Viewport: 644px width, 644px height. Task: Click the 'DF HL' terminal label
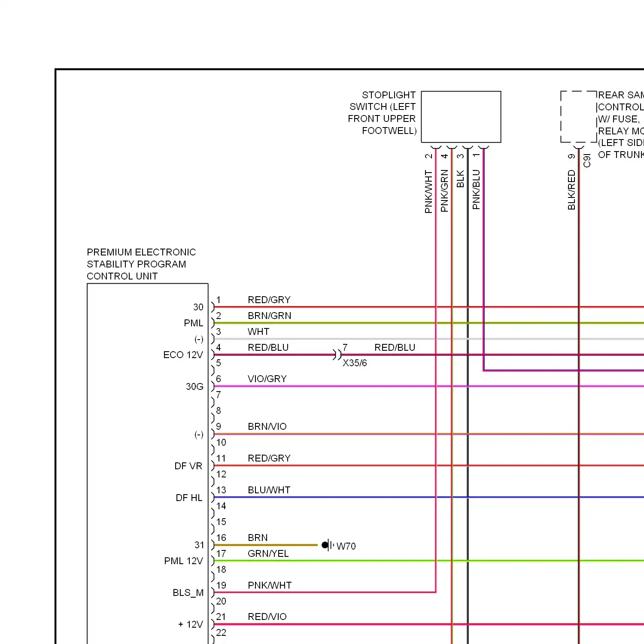pyautogui.click(x=189, y=498)
